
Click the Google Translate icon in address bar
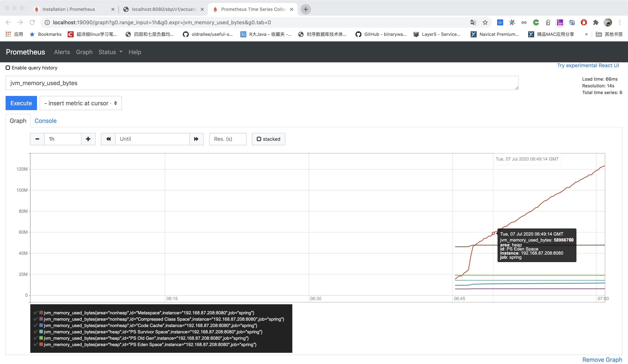(x=473, y=22)
